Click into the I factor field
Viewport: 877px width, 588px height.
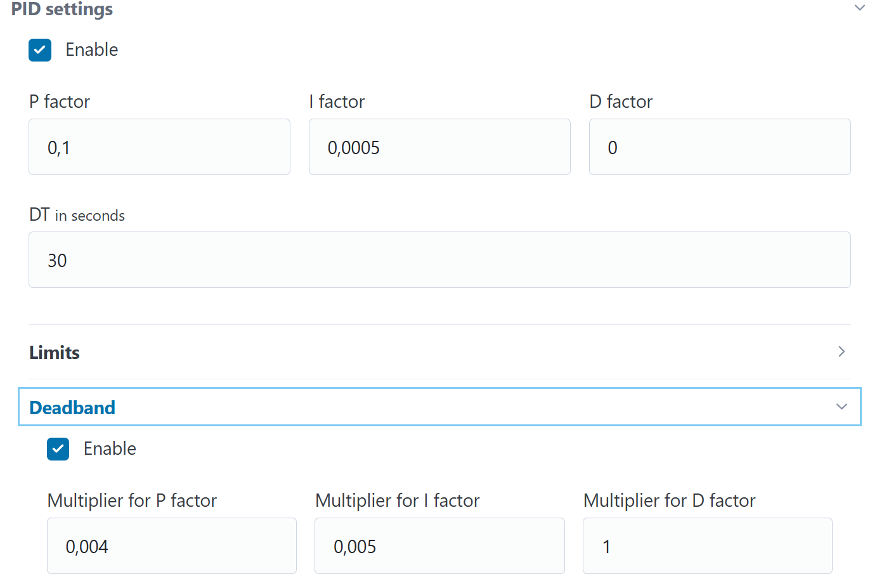(439, 147)
